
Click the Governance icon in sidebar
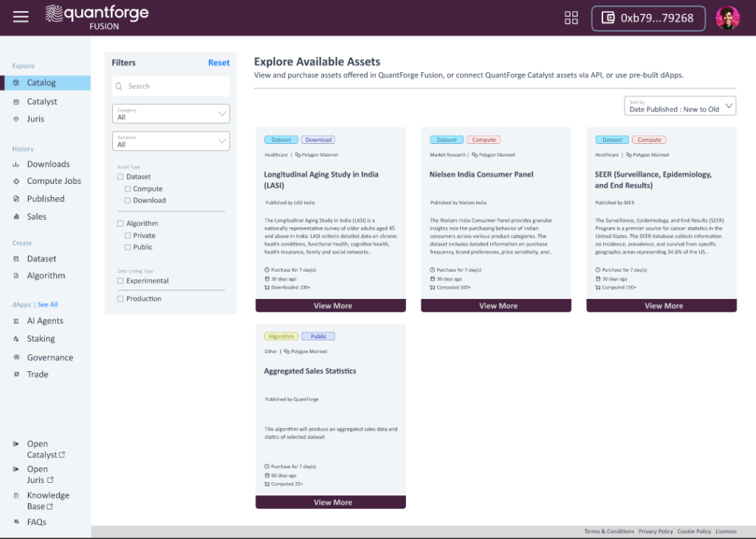pyautogui.click(x=16, y=357)
